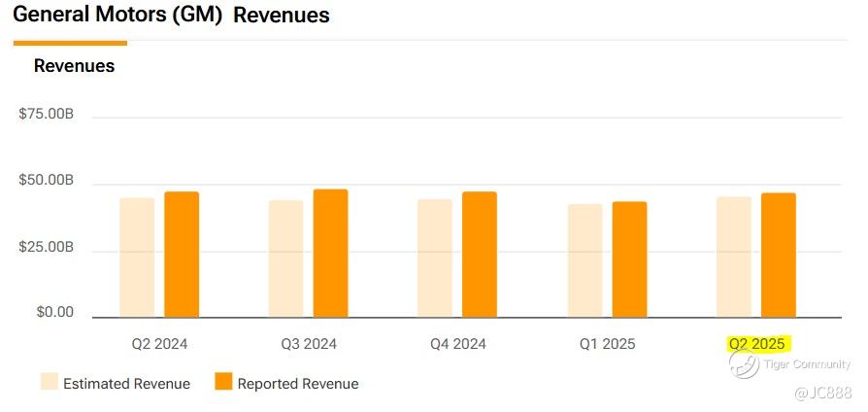Screen dimensions: 868x412
Task: Click the Q2 2024 axis label
Action: coord(159,344)
